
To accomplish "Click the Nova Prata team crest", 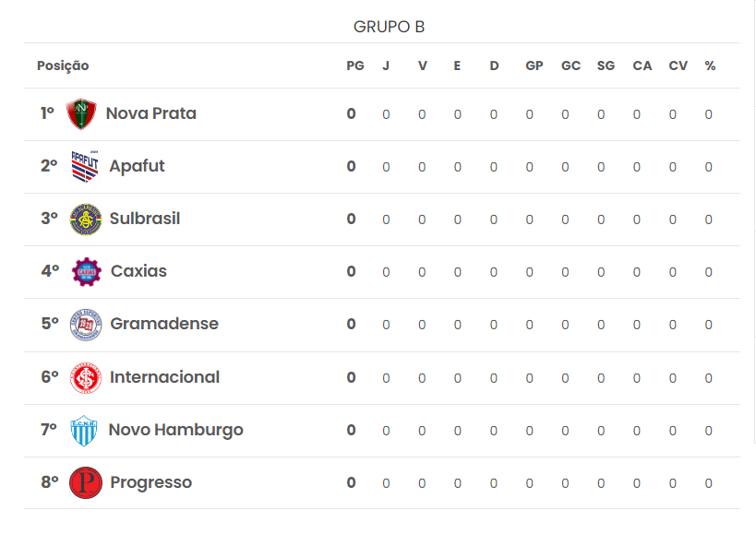I will 81,114.
